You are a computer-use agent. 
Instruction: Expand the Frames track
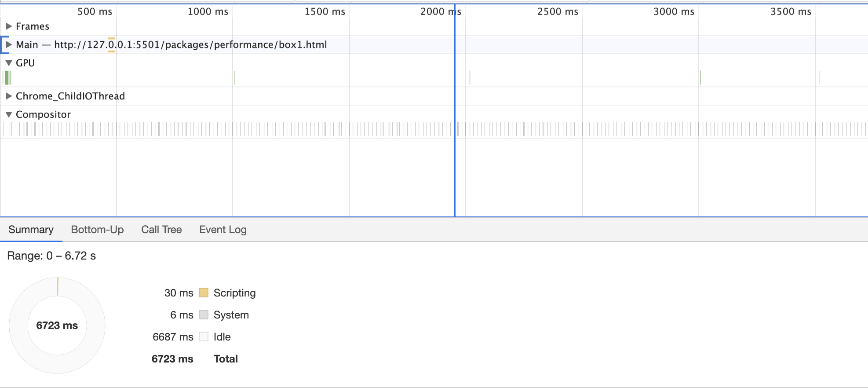(8, 26)
